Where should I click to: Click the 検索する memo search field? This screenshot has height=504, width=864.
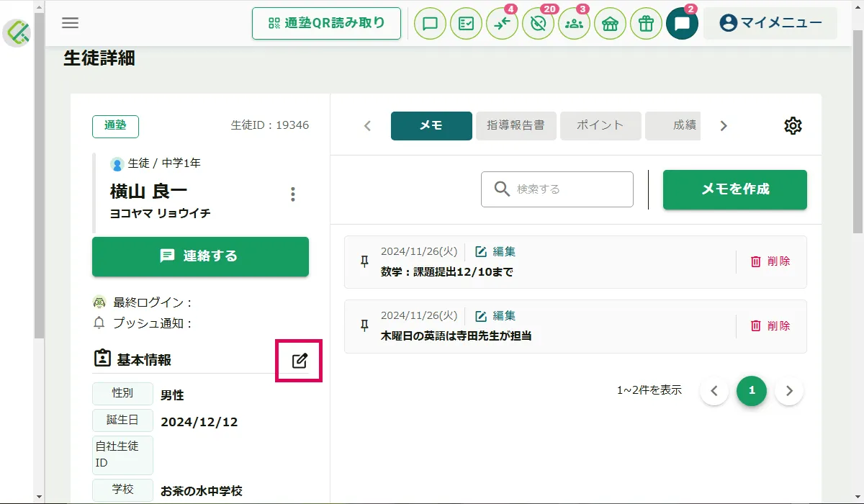click(557, 189)
